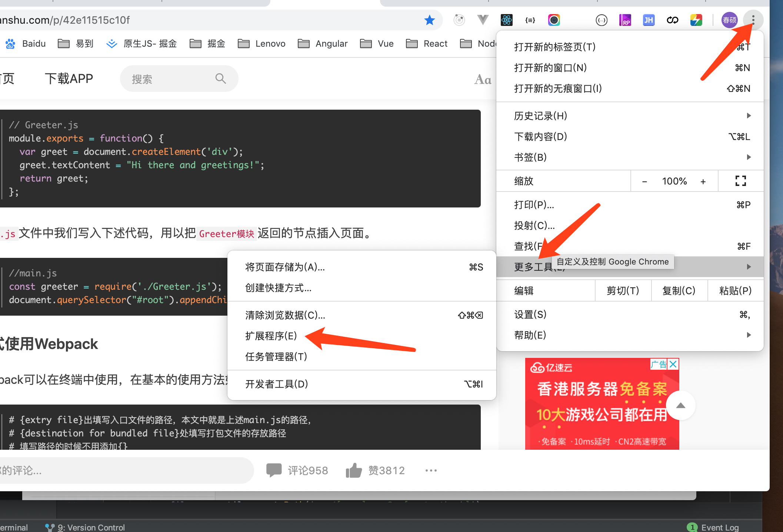Click the comment bubble icon

click(274, 471)
